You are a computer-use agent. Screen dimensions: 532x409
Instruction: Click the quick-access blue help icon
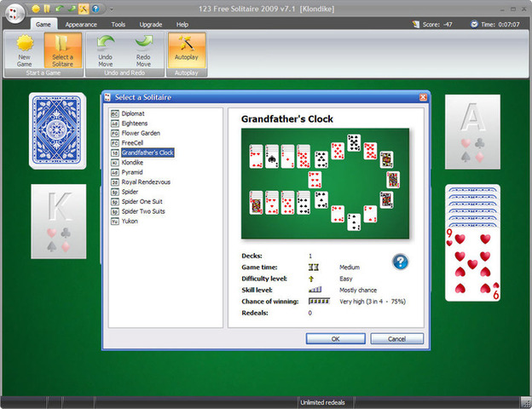point(95,9)
